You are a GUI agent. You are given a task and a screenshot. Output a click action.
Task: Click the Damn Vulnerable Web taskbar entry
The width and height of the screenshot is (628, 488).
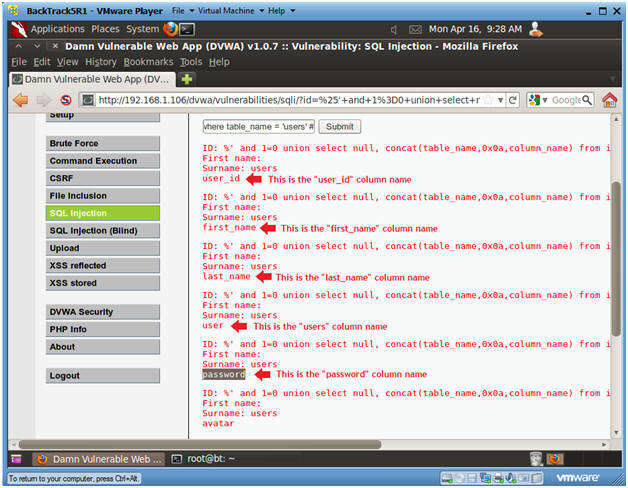click(x=98, y=459)
